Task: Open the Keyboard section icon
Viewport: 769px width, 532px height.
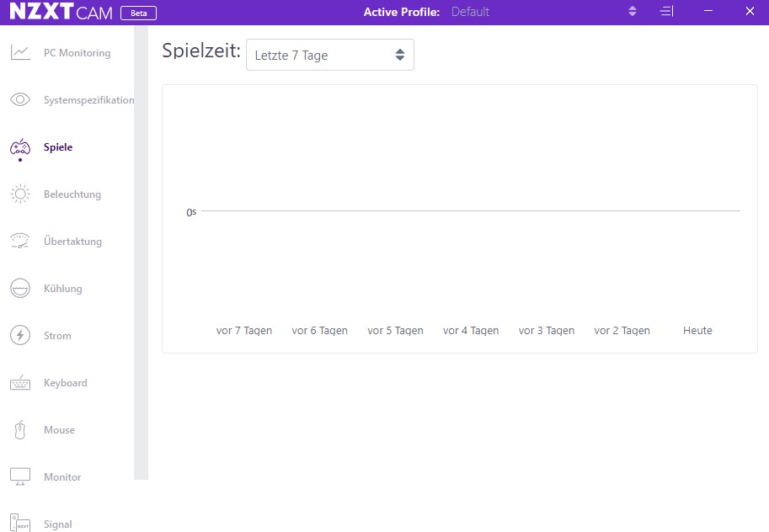Action: 19,382
